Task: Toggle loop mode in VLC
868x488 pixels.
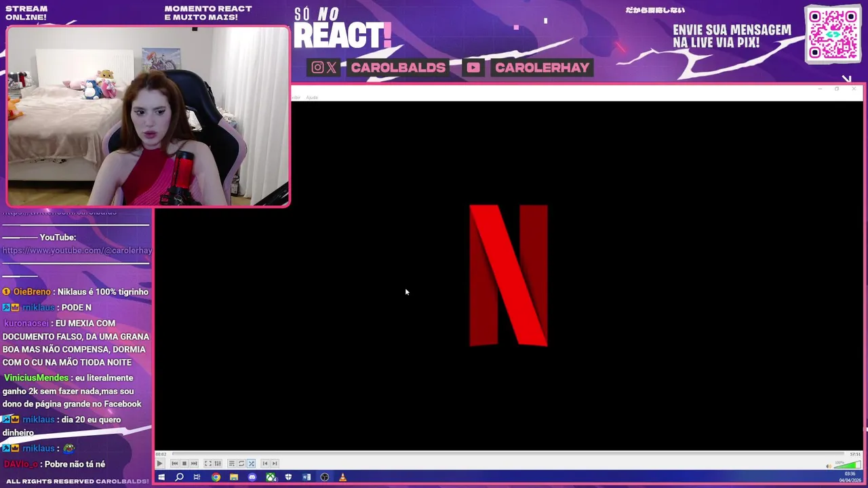Action: coord(241,464)
